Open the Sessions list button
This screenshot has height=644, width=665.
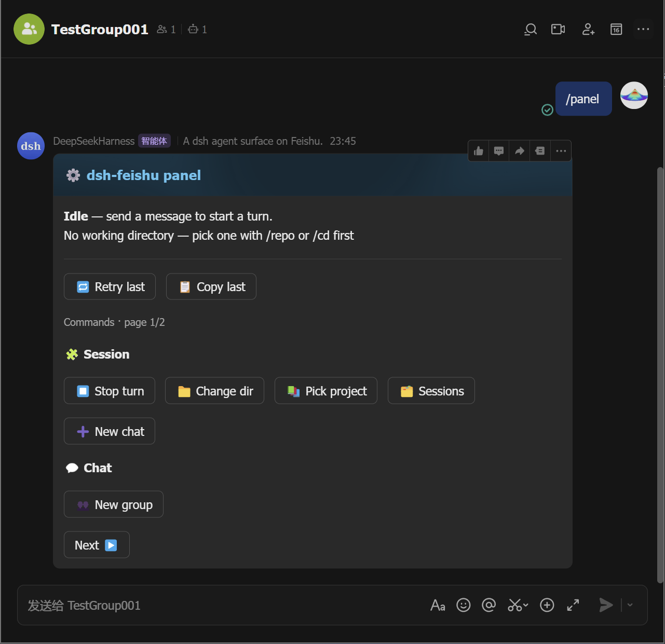tap(431, 391)
